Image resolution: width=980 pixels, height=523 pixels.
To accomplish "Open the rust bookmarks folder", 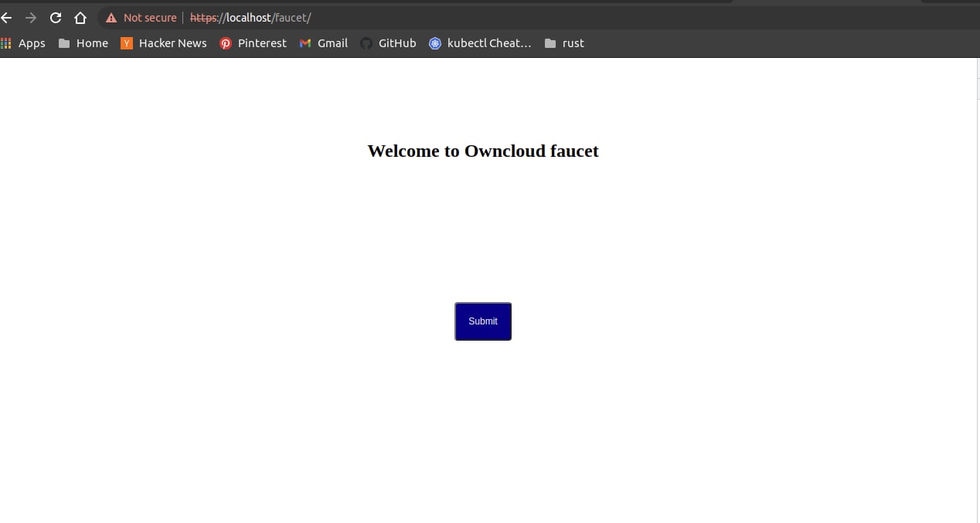I will click(x=564, y=43).
